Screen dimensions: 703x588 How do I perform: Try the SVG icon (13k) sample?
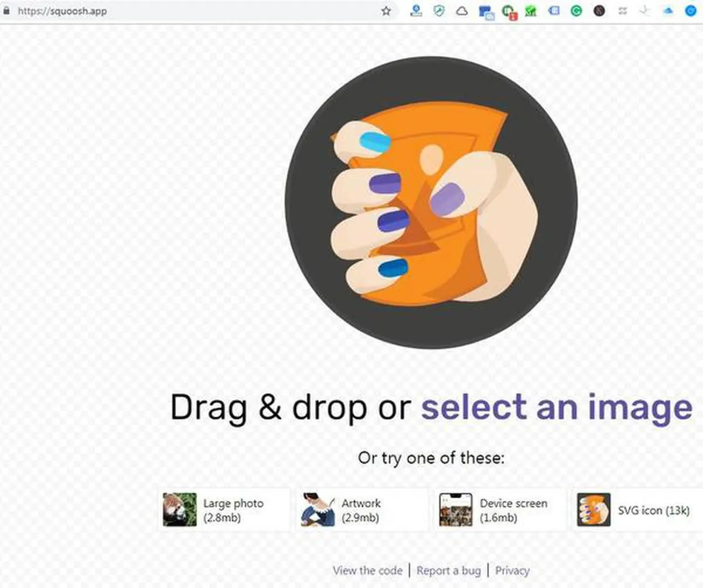(x=637, y=510)
